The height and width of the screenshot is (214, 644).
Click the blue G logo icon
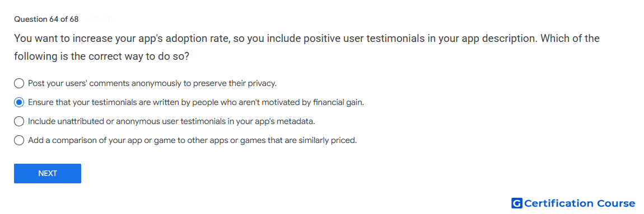click(x=517, y=203)
